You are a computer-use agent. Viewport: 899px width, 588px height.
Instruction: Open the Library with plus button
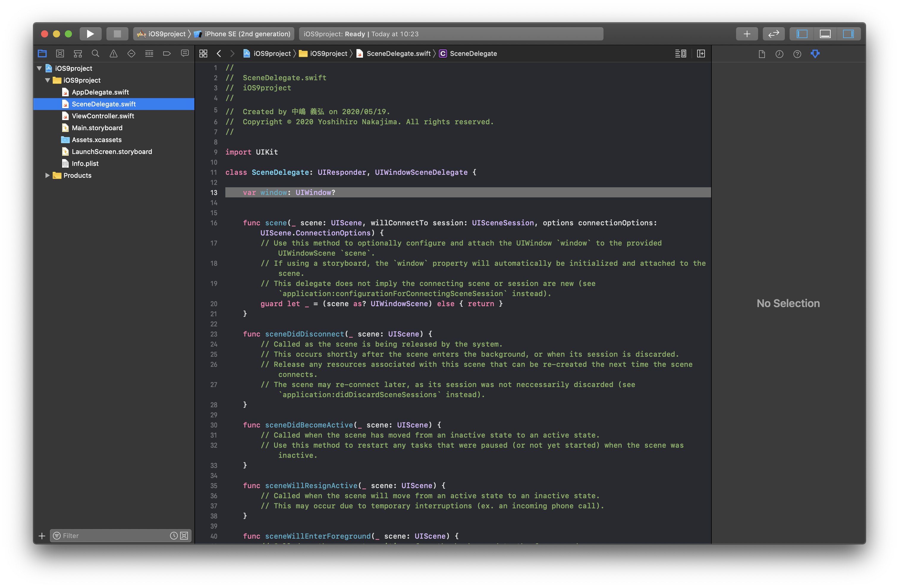tap(747, 34)
